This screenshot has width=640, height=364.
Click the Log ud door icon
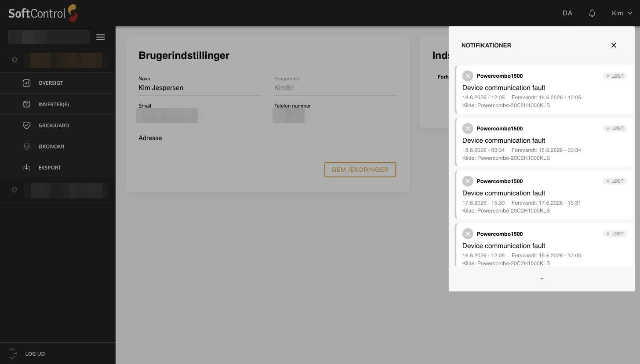[13, 353]
